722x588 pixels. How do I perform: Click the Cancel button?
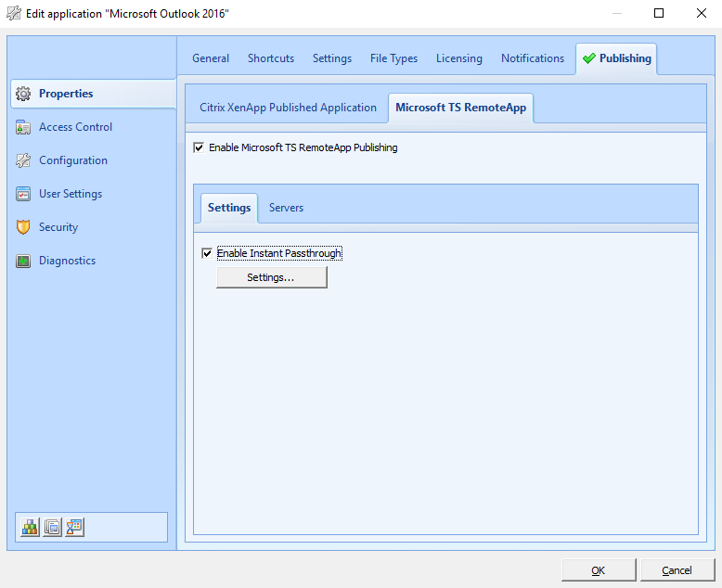677,570
